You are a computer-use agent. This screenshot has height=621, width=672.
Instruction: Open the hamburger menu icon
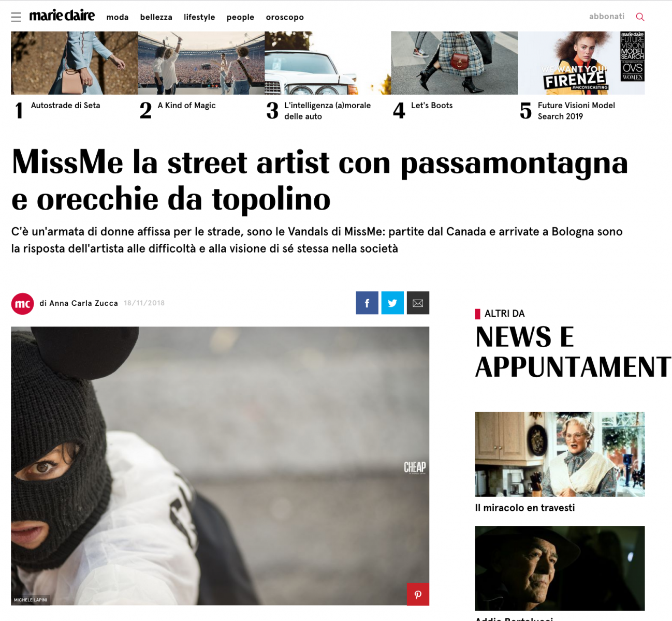[x=16, y=17]
